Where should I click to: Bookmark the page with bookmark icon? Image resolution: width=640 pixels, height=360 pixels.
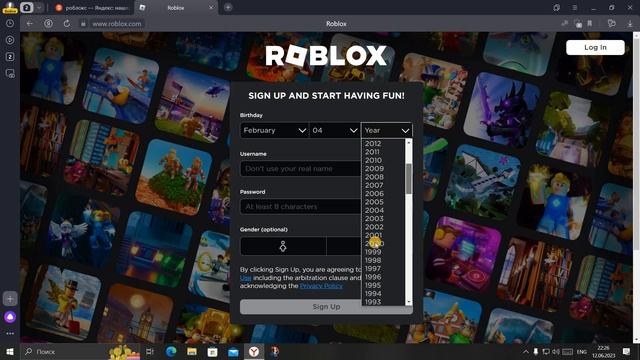(590, 24)
